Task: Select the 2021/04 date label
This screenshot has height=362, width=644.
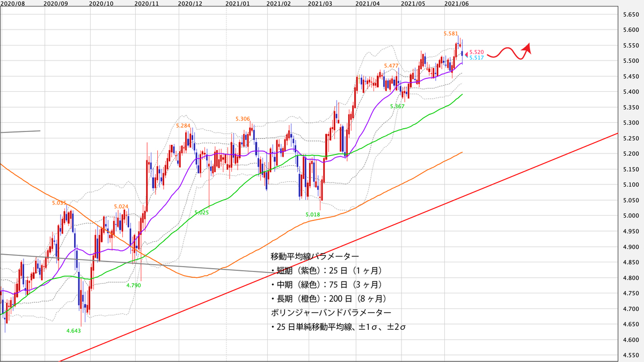Action: [x=368, y=3]
